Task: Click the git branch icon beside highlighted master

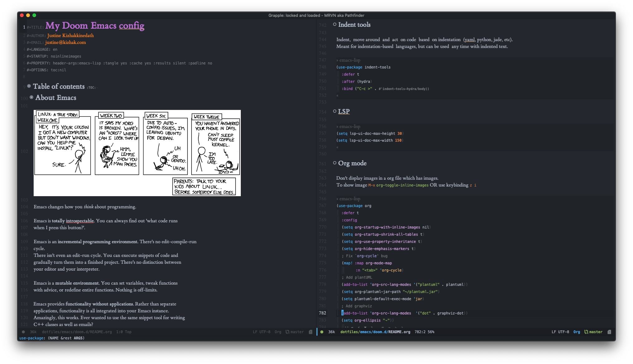Action: (x=586, y=332)
